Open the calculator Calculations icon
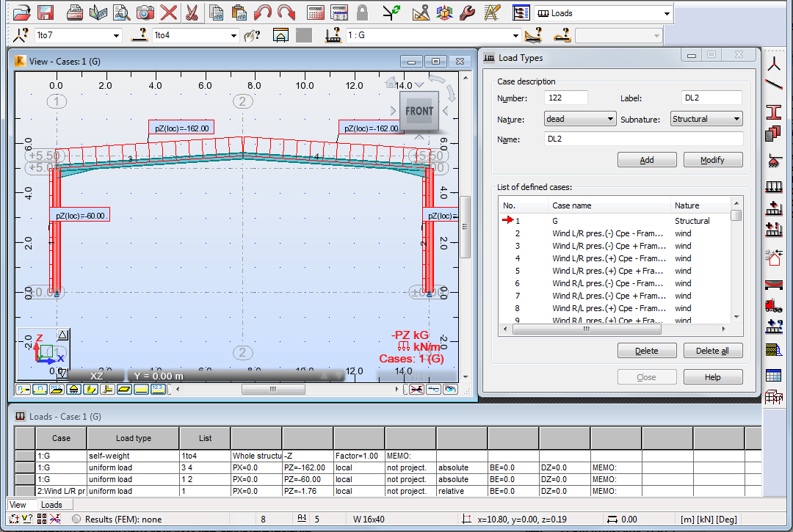This screenshot has width=793, height=532. [316, 12]
